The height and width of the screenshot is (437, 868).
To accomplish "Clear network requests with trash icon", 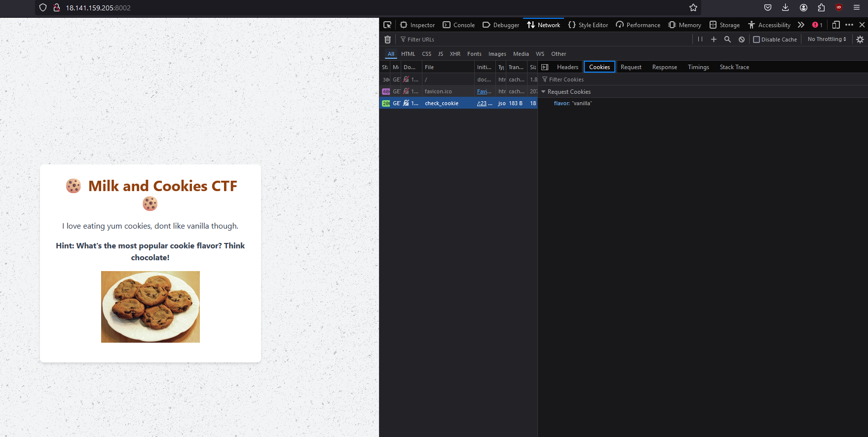I will click(387, 40).
